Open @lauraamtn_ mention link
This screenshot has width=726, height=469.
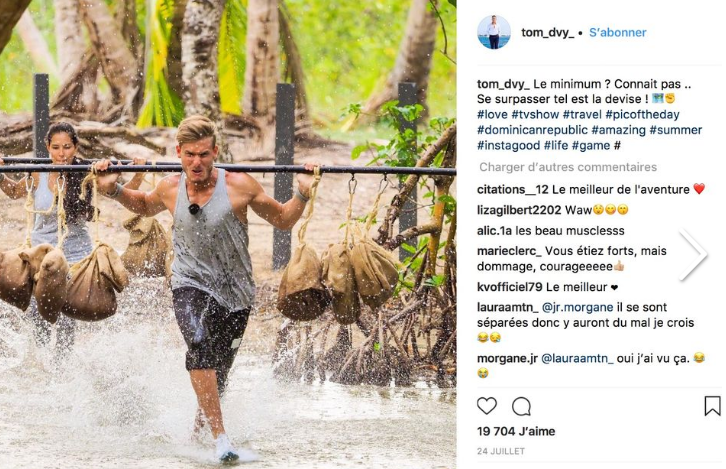coord(577,358)
